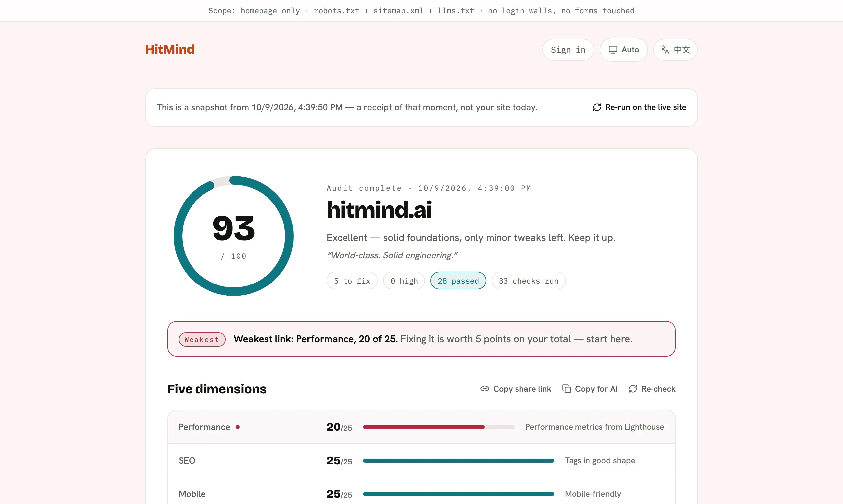This screenshot has height=504, width=843.
Task: Click the 'World-class. Solid engineering.' quote
Action: [392, 255]
